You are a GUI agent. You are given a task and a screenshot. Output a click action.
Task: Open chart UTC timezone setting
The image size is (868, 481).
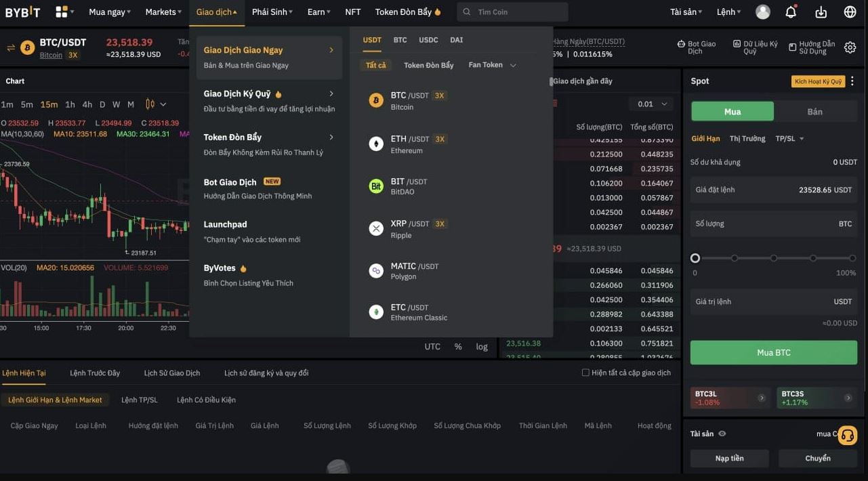tap(432, 347)
